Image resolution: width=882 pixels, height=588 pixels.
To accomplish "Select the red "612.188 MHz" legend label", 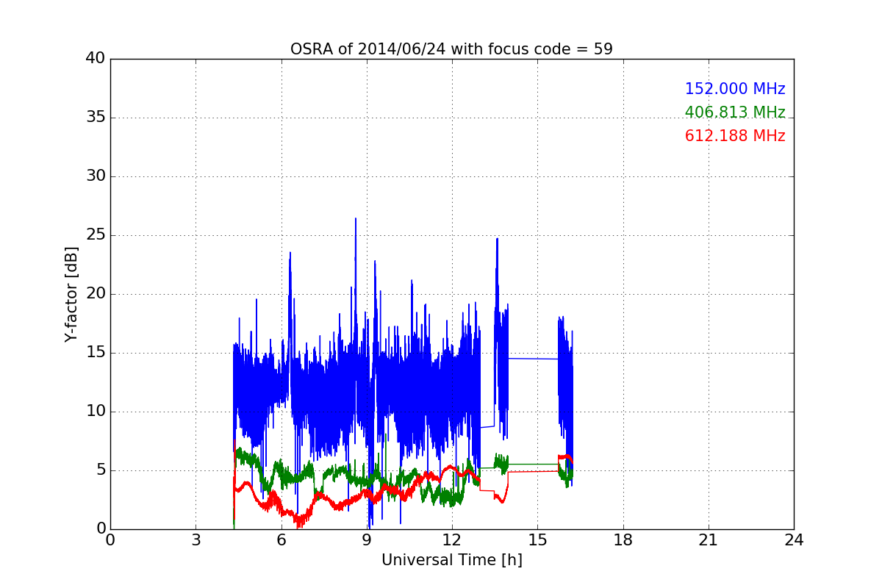I will point(735,136).
